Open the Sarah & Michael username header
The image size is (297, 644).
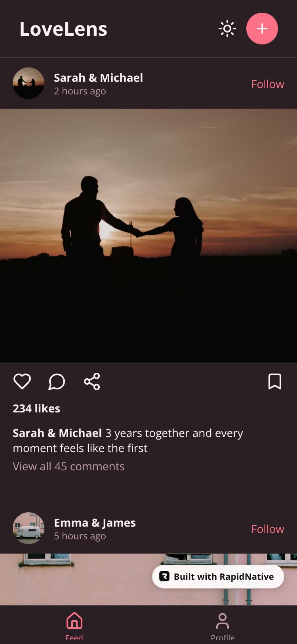pos(98,78)
